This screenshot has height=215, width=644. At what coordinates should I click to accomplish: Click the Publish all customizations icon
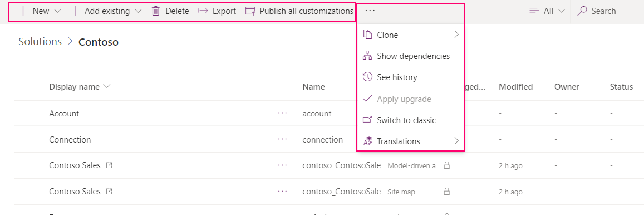(250, 11)
